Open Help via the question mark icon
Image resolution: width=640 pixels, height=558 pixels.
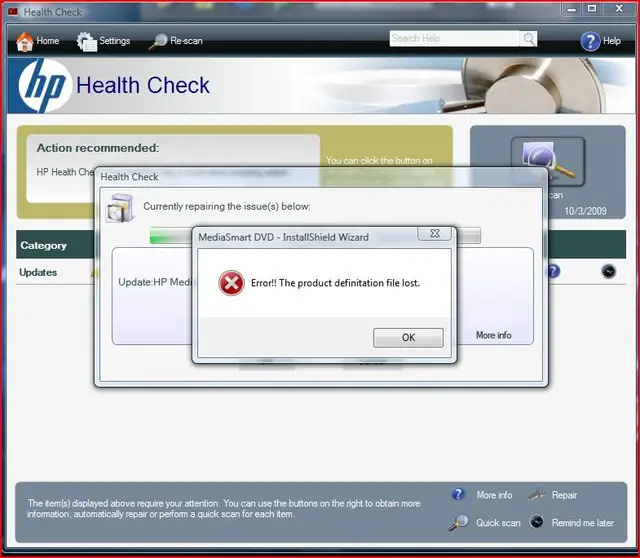tap(590, 41)
